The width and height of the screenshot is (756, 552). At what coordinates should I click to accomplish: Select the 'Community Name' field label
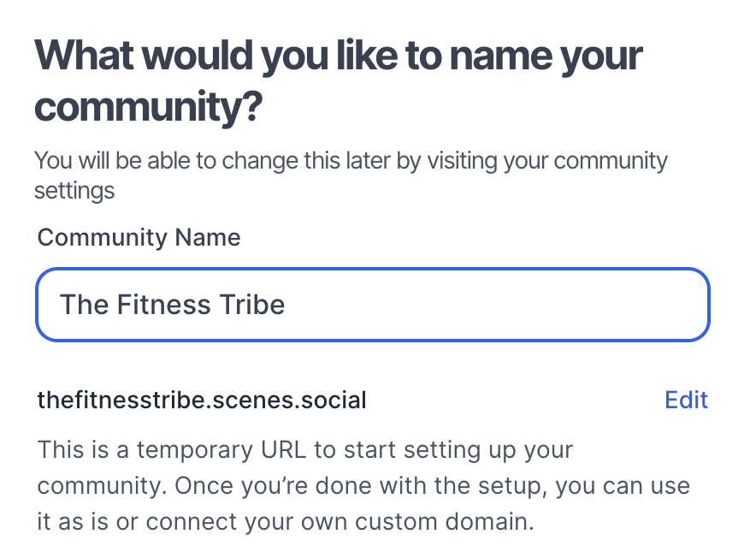coord(139,237)
